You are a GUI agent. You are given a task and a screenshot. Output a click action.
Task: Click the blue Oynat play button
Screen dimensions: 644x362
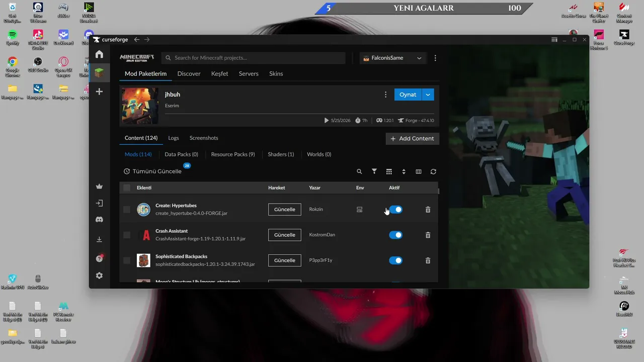[408, 95]
